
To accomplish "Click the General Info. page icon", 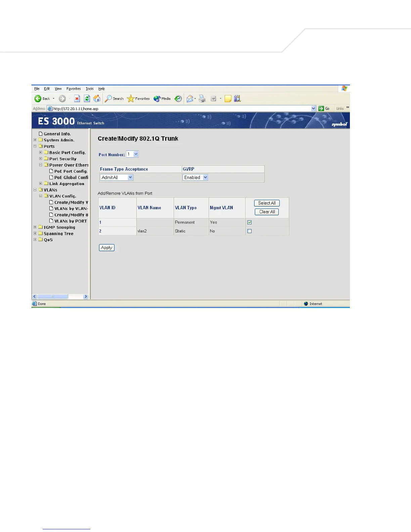I will (x=41, y=134).
